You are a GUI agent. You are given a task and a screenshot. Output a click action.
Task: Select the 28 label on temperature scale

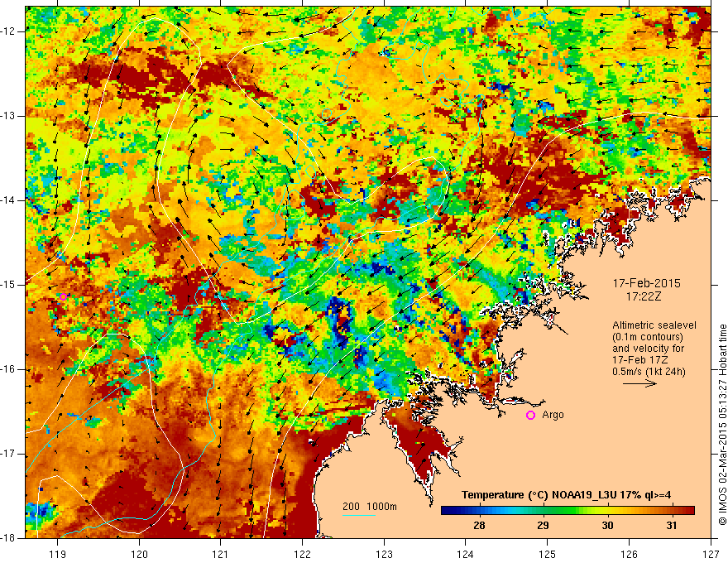tap(479, 526)
